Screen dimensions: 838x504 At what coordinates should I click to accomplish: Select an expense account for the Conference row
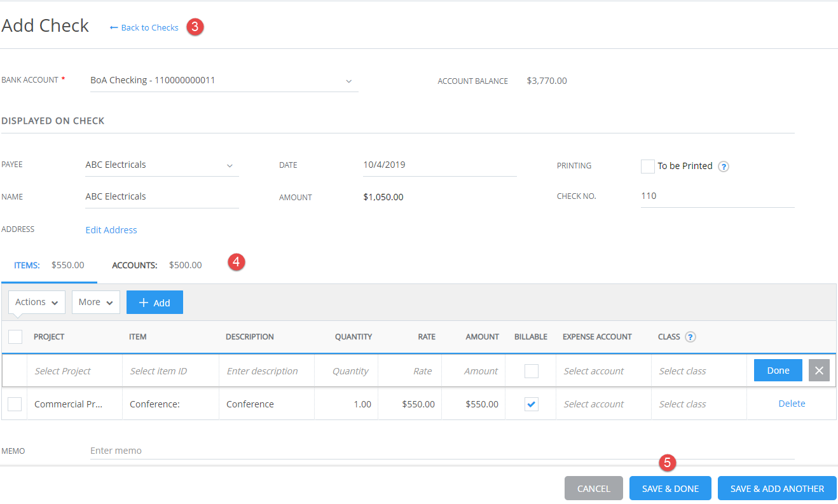tap(603, 404)
